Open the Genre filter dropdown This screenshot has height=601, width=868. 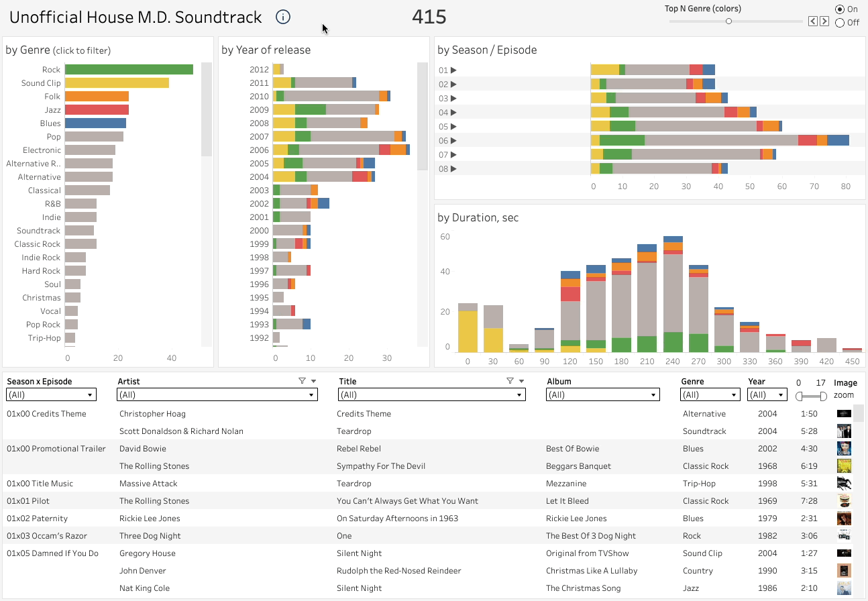tap(710, 395)
